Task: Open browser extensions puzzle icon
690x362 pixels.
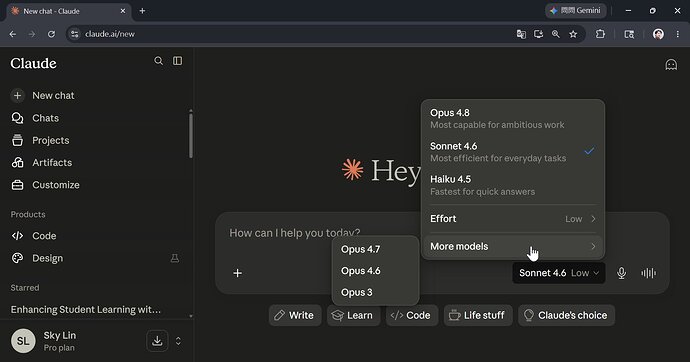Action: (600, 34)
